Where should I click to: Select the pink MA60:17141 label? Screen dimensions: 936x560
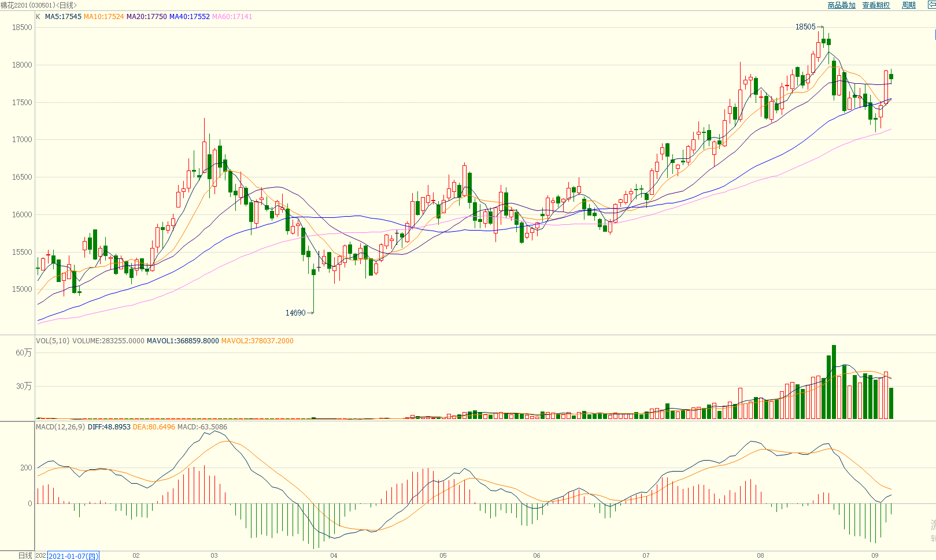[x=232, y=17]
